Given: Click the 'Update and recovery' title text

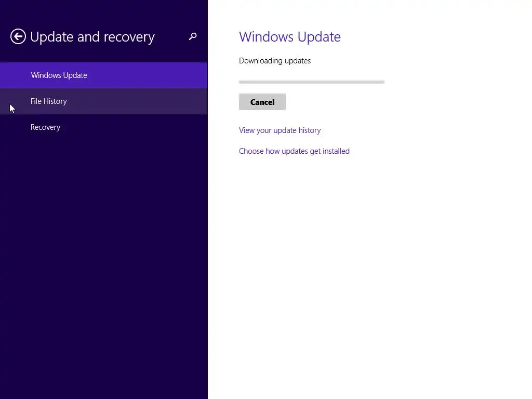Looking at the screenshot, I should [x=92, y=37].
